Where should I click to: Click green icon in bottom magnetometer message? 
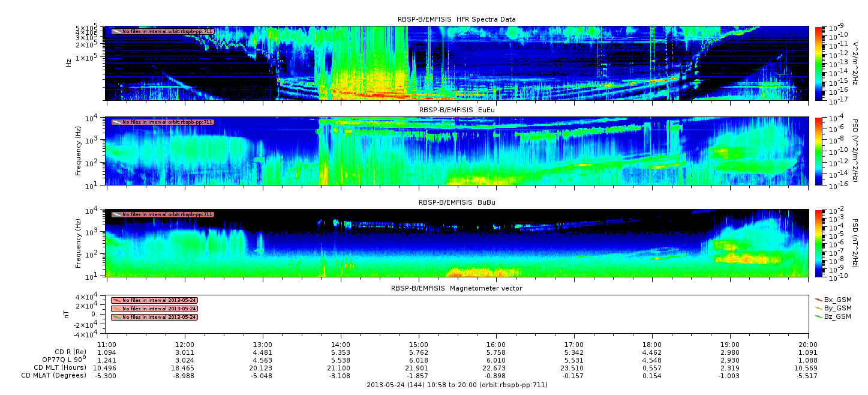coord(116,317)
